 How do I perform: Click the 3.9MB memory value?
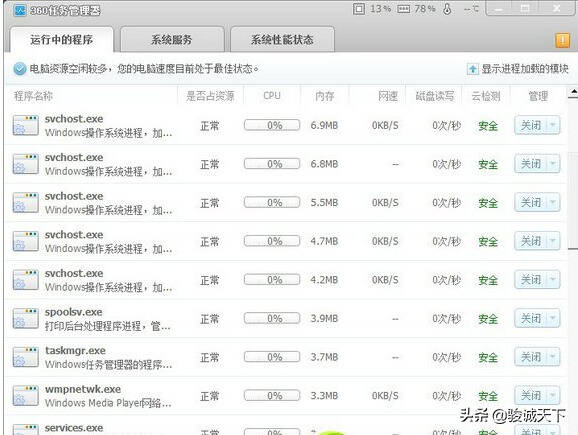tap(324, 319)
